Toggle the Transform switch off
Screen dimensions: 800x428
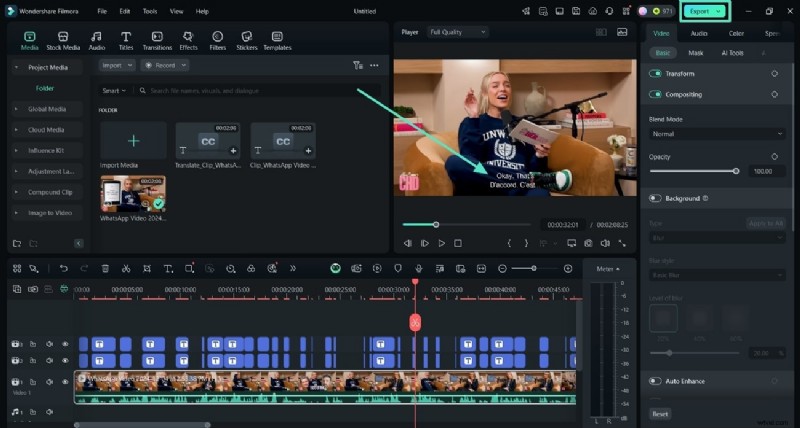click(x=656, y=74)
